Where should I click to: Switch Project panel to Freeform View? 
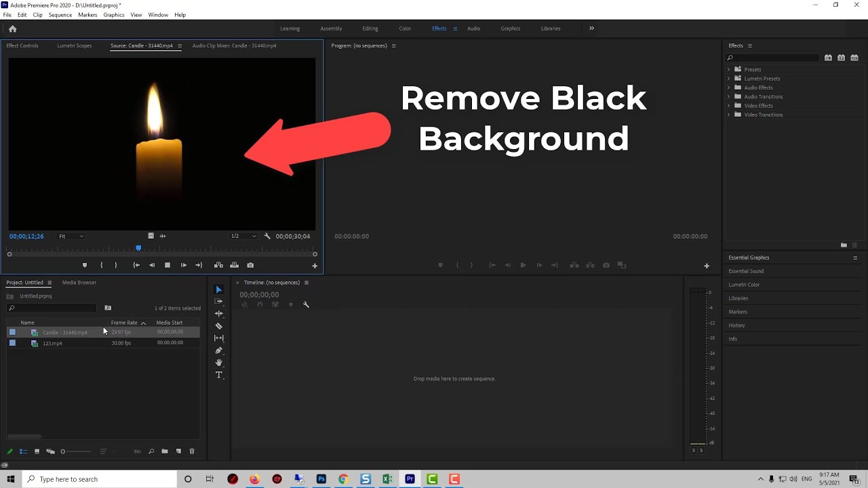50,451
